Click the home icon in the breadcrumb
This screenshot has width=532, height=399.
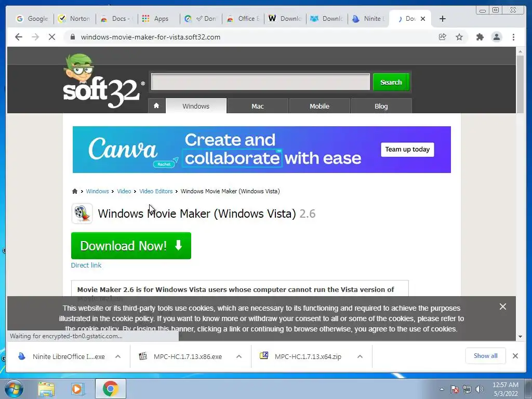[75, 191]
